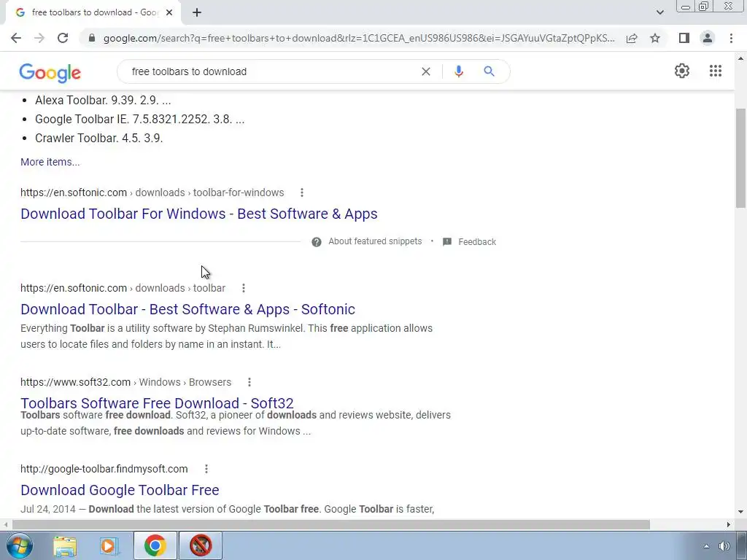
Task: Open 'Download Google Toolbar Free' result
Action: point(120,490)
